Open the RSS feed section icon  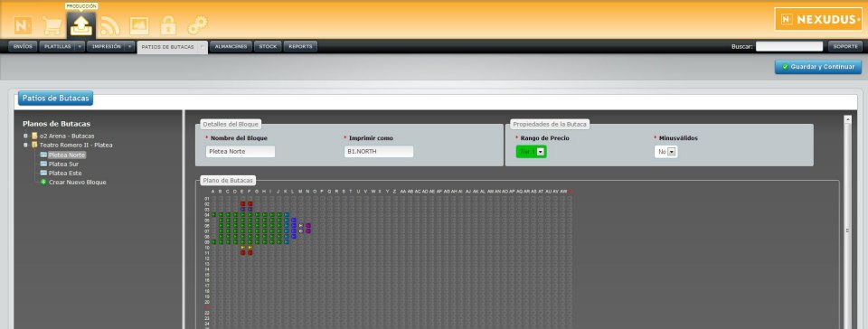(110, 25)
